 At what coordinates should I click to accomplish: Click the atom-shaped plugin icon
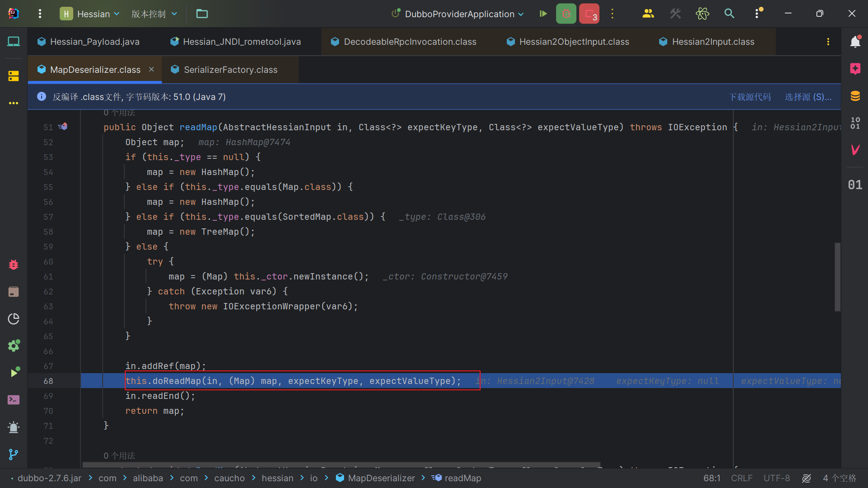coord(702,14)
